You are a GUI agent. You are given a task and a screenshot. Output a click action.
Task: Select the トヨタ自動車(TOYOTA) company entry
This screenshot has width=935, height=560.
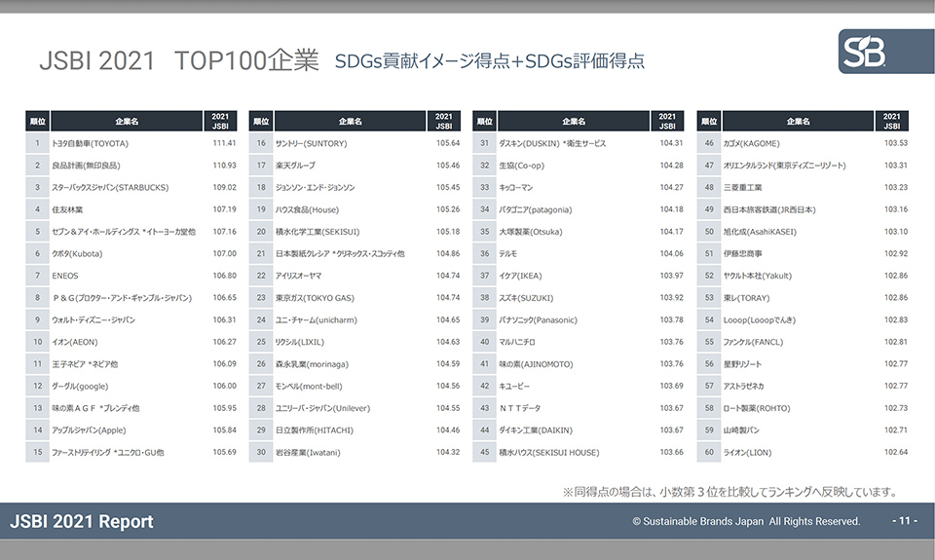tap(90, 143)
